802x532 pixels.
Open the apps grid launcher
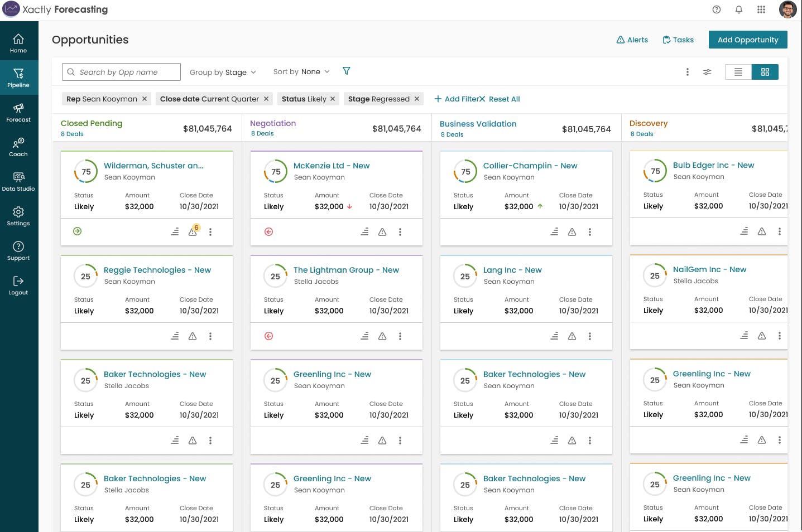pos(761,9)
